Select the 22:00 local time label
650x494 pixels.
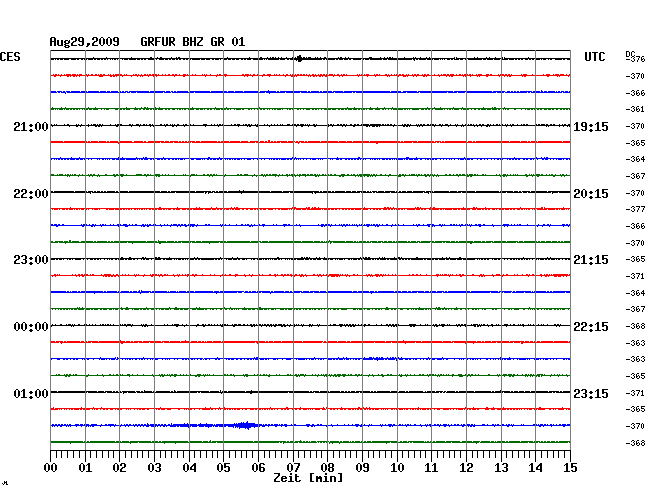pyautogui.click(x=31, y=194)
